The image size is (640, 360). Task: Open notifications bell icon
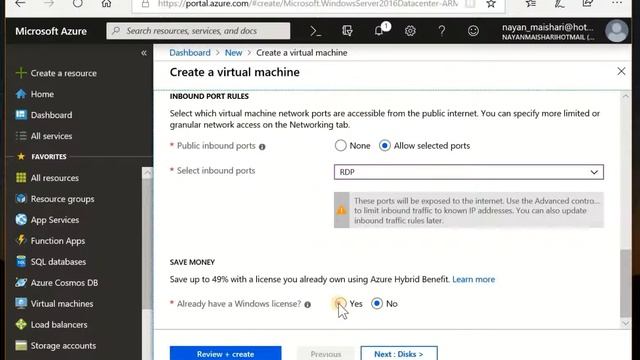[380, 31]
